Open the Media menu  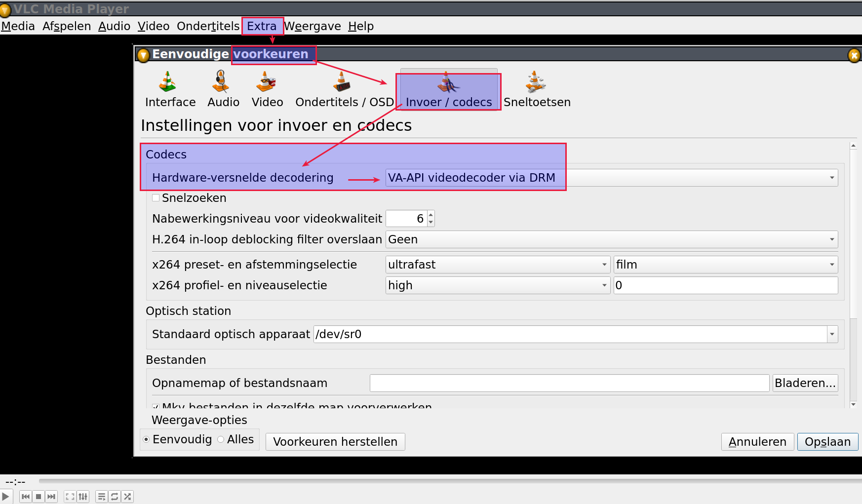[x=18, y=26]
